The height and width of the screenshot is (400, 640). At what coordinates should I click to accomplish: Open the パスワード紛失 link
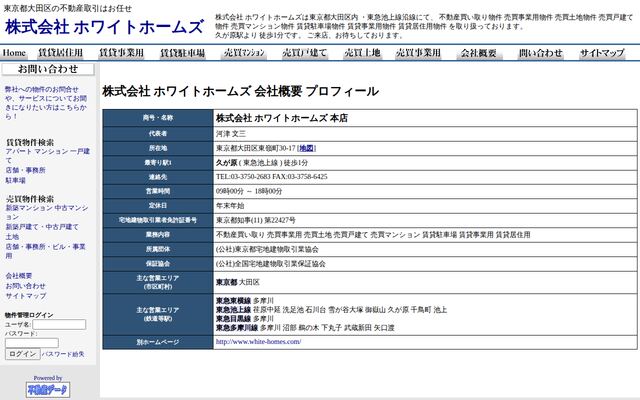coord(63,354)
